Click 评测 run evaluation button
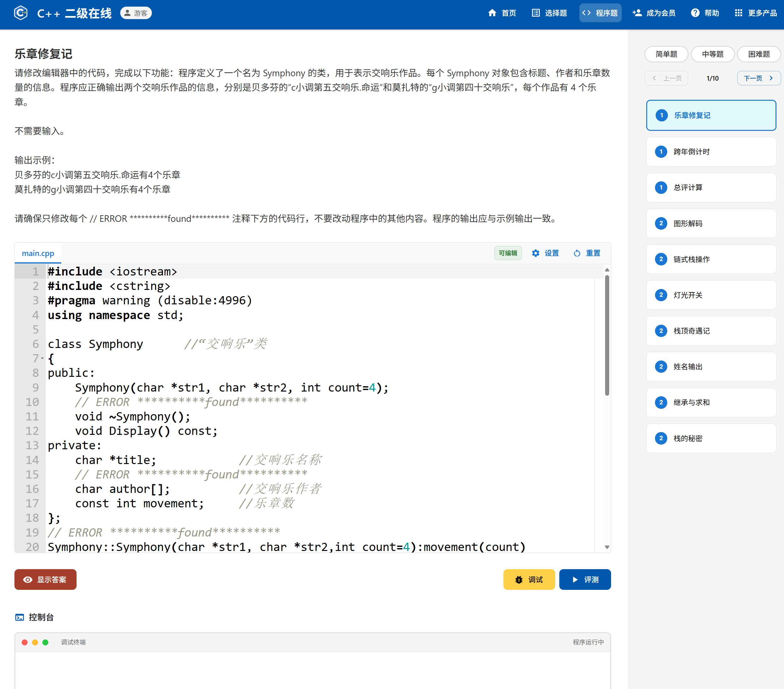This screenshot has width=784, height=689. (585, 579)
